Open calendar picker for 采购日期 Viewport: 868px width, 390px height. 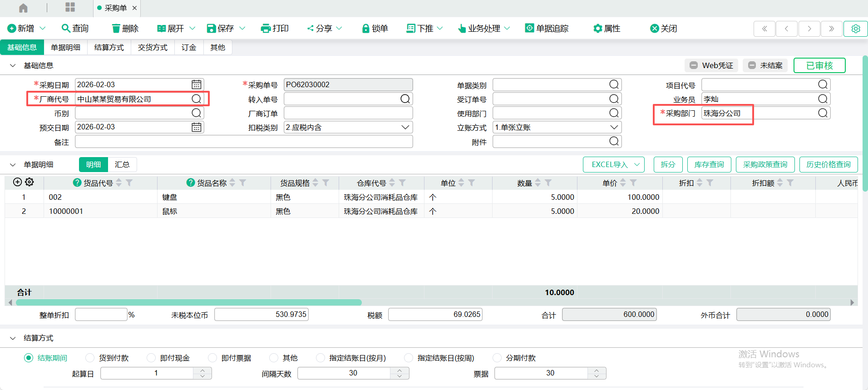(197, 85)
